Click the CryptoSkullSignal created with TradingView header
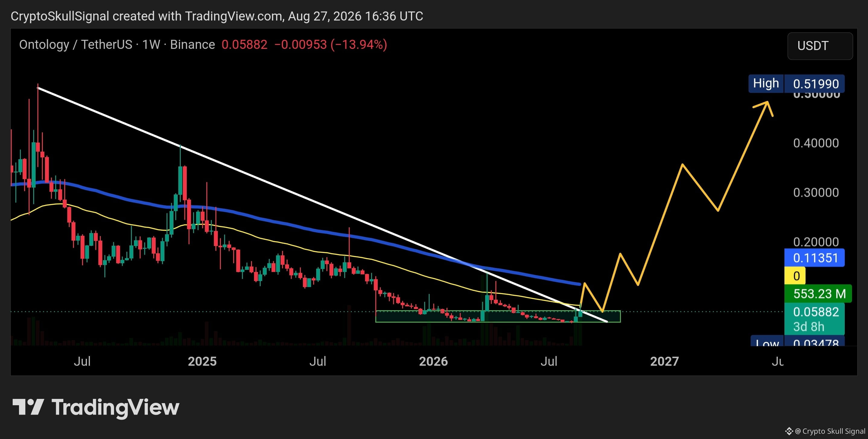This screenshot has height=439, width=868. (217, 16)
